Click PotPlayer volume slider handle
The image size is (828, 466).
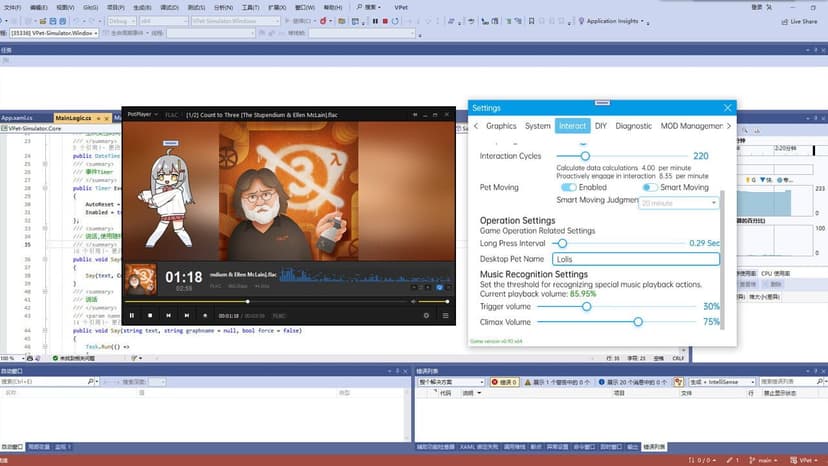(447, 301)
